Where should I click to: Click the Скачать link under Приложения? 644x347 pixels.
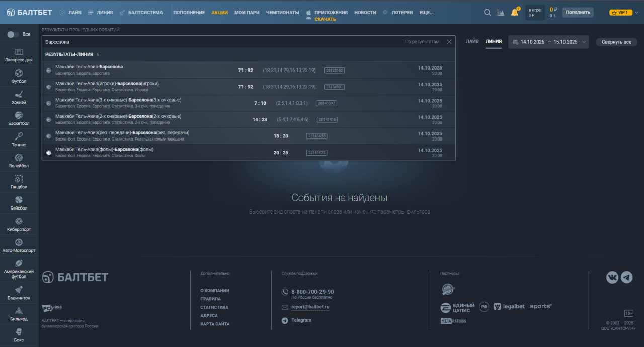[326, 19]
